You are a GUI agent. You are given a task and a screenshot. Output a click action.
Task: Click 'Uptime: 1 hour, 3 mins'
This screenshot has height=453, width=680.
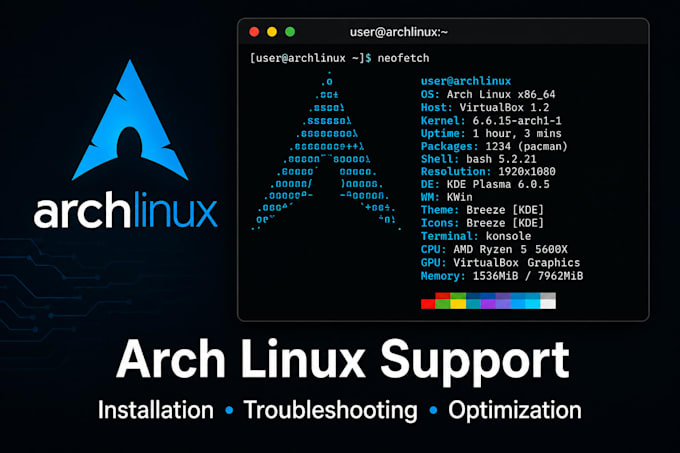pyautogui.click(x=491, y=133)
